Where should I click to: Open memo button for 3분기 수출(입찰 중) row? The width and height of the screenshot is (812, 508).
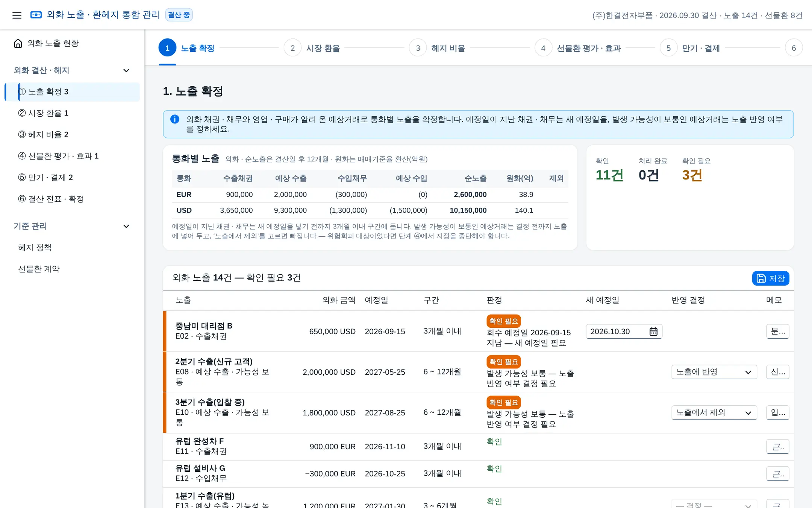(777, 412)
